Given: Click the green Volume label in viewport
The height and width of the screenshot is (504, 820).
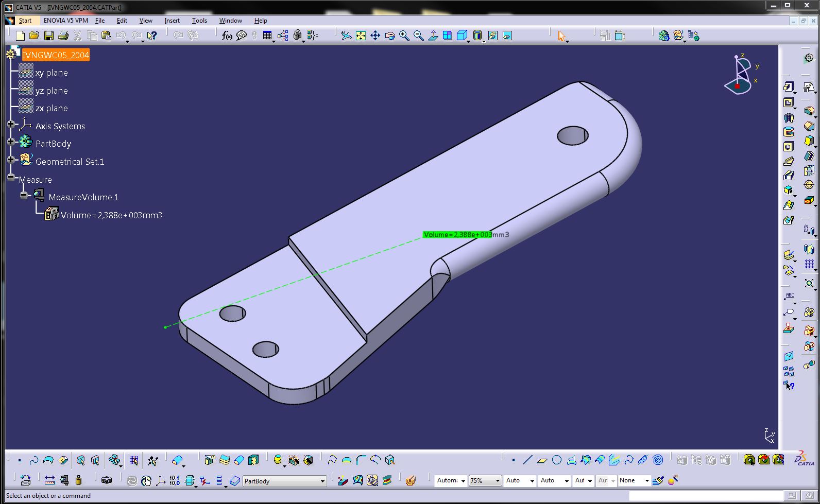Looking at the screenshot, I should (457, 235).
